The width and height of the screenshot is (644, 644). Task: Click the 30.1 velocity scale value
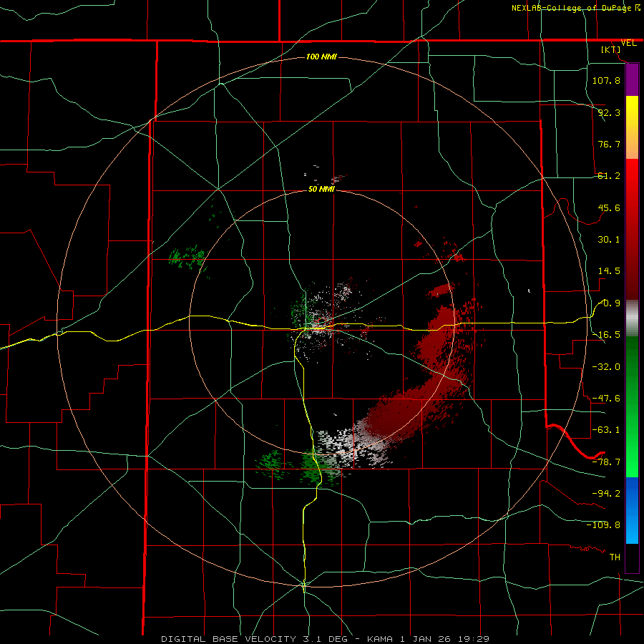point(609,240)
